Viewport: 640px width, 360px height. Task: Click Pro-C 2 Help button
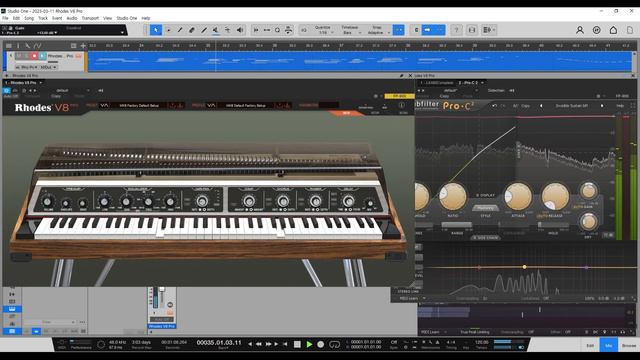620,106
